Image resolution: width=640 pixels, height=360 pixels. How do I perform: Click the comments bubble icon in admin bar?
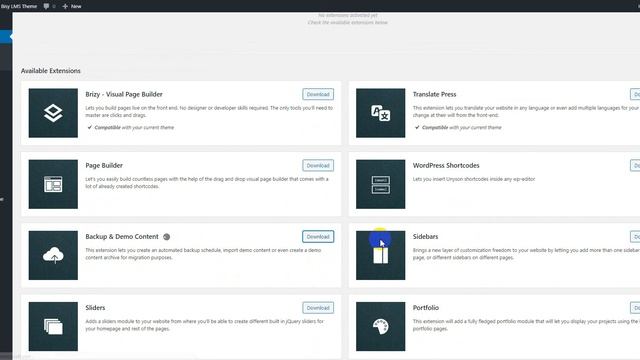coord(46,6)
